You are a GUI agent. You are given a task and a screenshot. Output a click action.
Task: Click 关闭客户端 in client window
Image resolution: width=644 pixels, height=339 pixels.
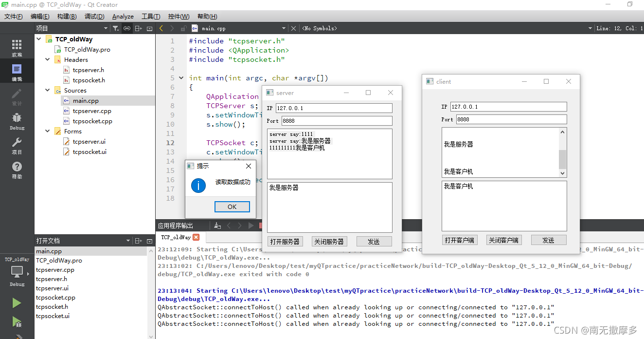point(504,240)
